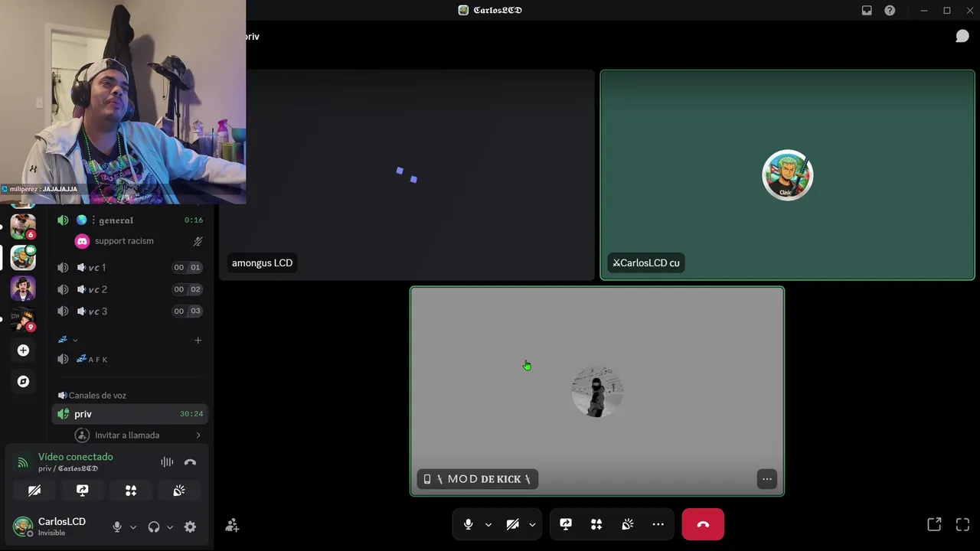The image size is (980, 551).
Task: Select the server icon with 6 badge
Action: click(23, 227)
